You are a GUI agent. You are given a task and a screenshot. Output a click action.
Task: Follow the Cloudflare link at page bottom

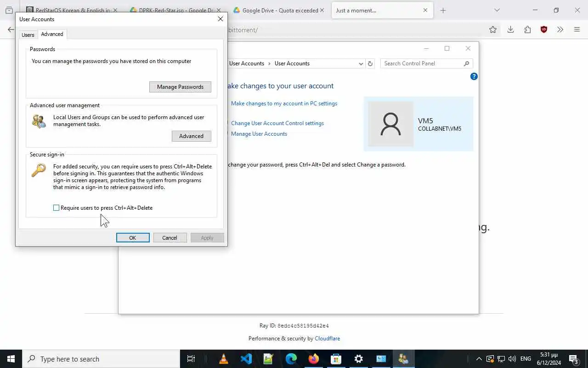[x=328, y=339]
